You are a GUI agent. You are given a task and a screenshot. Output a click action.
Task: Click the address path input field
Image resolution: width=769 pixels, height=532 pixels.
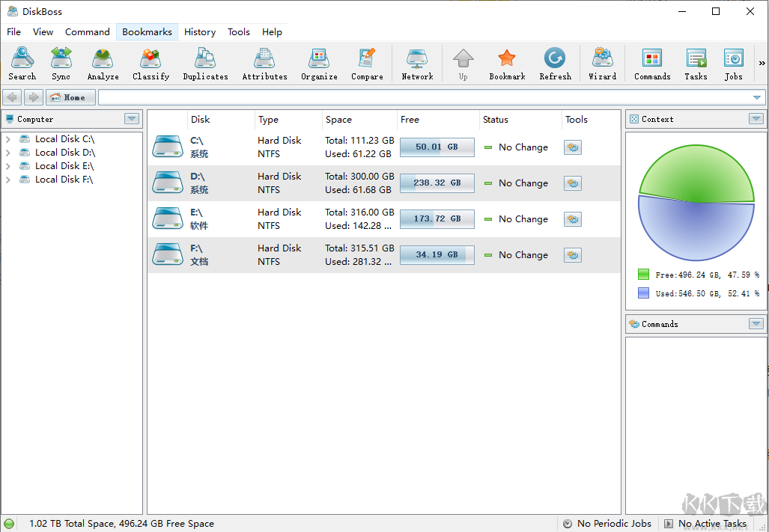(425, 97)
